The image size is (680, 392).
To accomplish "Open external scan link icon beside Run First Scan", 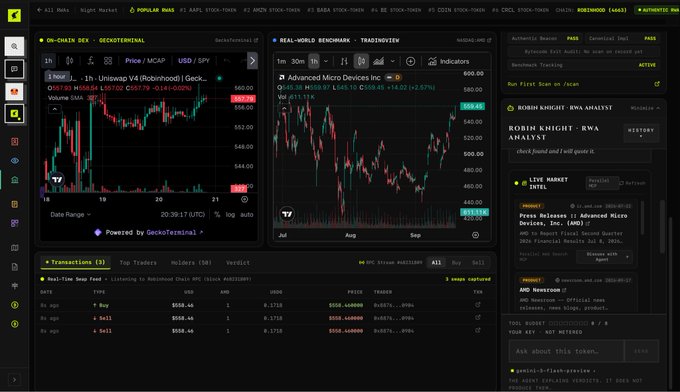I will point(657,84).
